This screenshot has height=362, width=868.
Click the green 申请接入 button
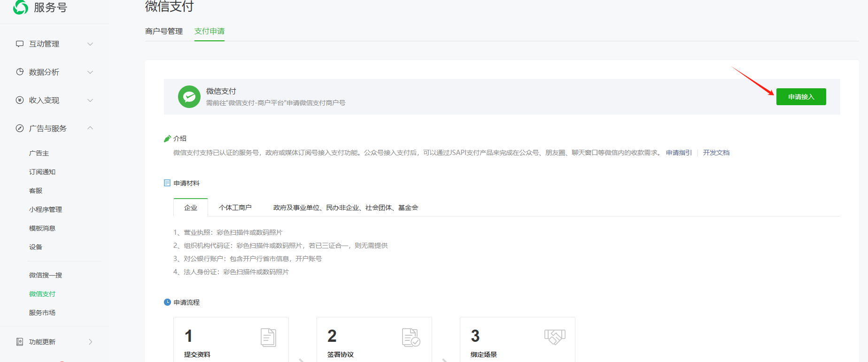(x=801, y=97)
